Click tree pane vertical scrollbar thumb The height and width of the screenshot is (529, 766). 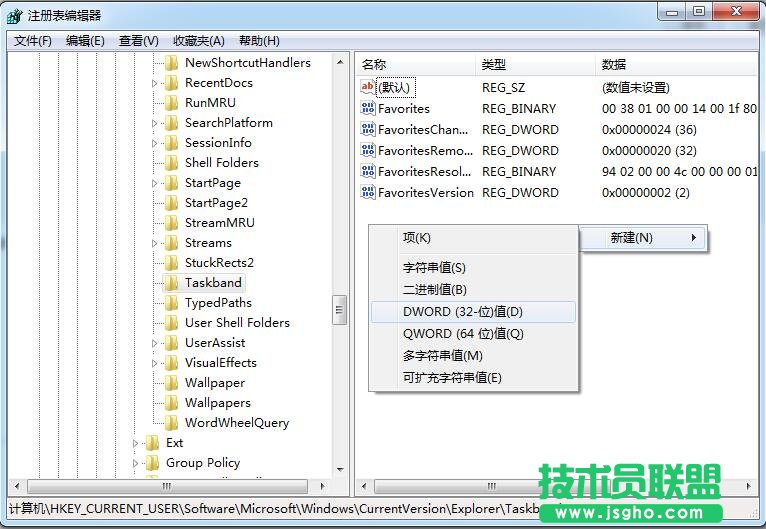point(340,310)
